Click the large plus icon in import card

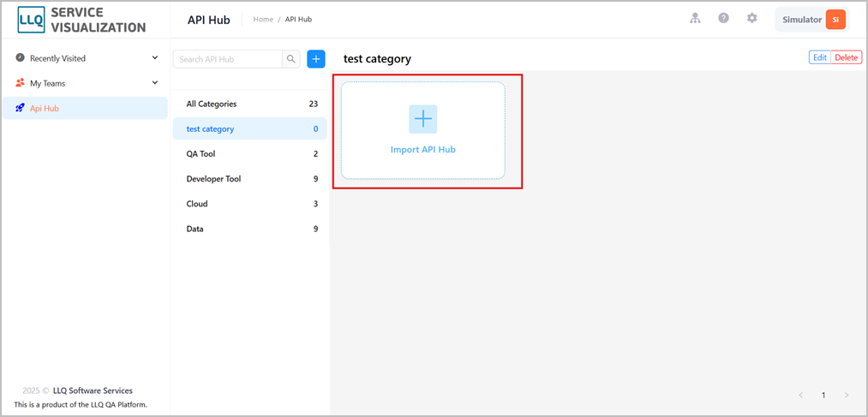click(423, 119)
